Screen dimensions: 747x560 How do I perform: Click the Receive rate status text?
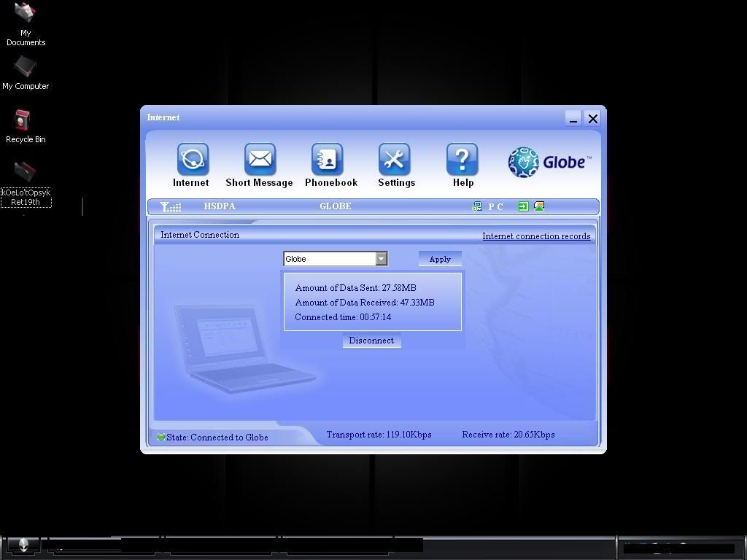[x=508, y=435]
